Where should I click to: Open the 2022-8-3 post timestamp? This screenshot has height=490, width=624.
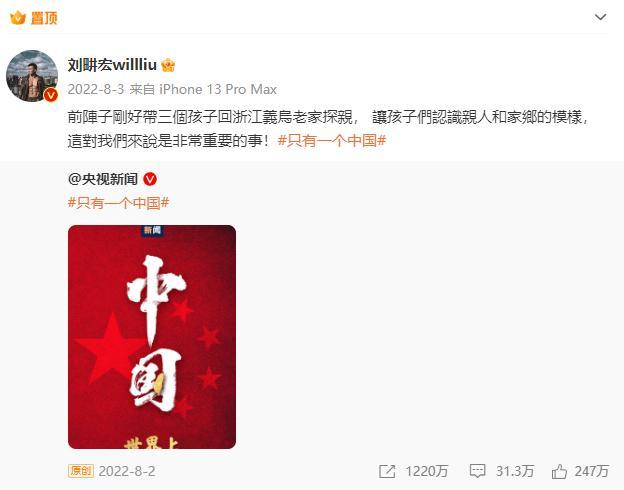pyautogui.click(x=96, y=89)
